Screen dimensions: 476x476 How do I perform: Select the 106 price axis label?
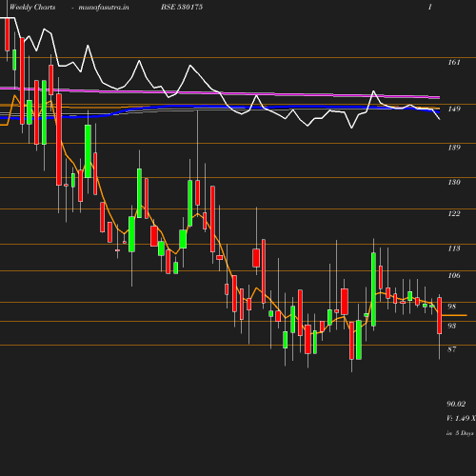pyautogui.click(x=454, y=275)
